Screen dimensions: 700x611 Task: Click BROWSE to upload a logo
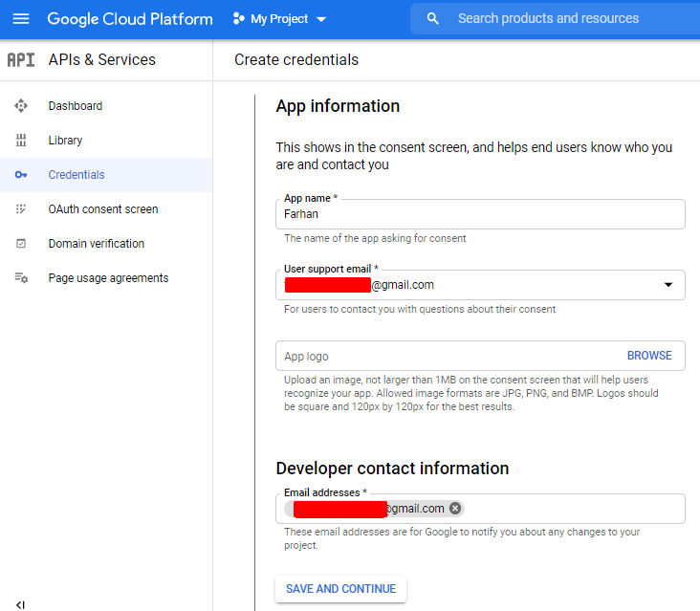649,356
